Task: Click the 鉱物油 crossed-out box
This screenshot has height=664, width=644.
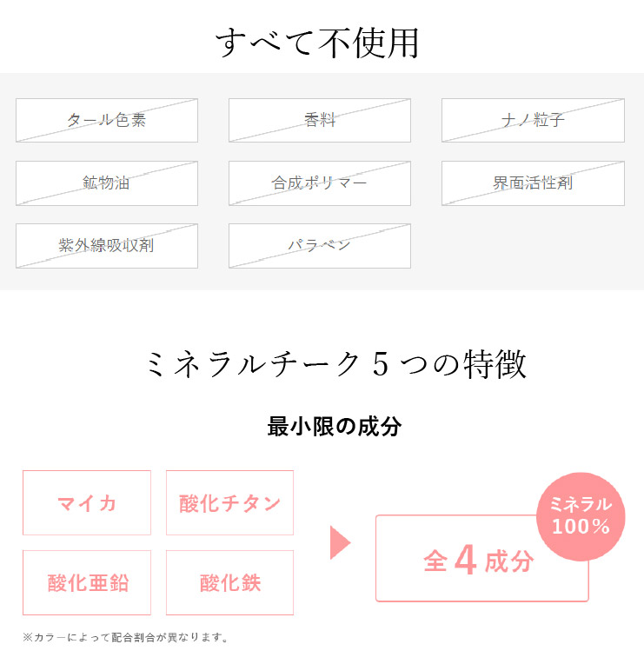Action: pos(107,183)
